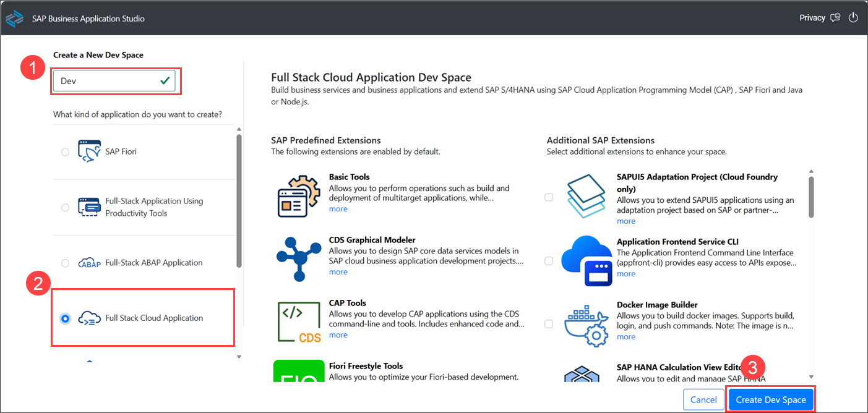
Task: Click the Additional SAP Extensions scrollbar
Action: pyautogui.click(x=811, y=198)
